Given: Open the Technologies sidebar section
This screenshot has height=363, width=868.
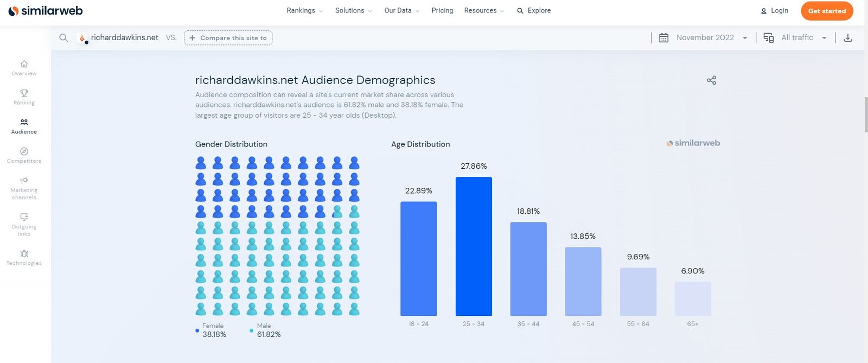Looking at the screenshot, I should click(x=24, y=257).
